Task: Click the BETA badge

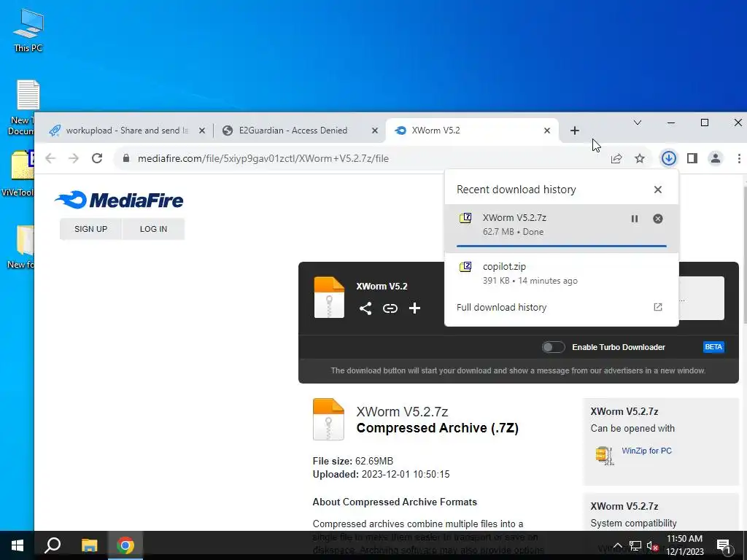Action: [x=713, y=347]
